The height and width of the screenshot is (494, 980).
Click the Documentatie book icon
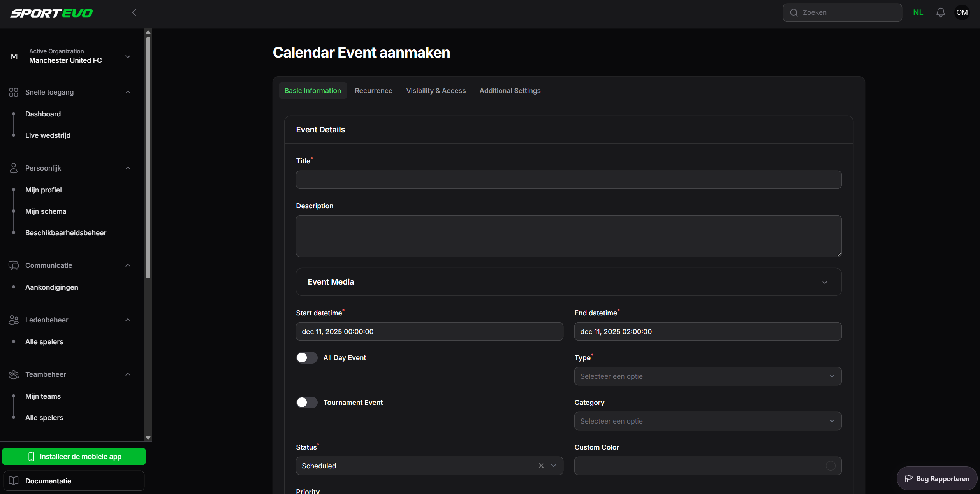14,481
